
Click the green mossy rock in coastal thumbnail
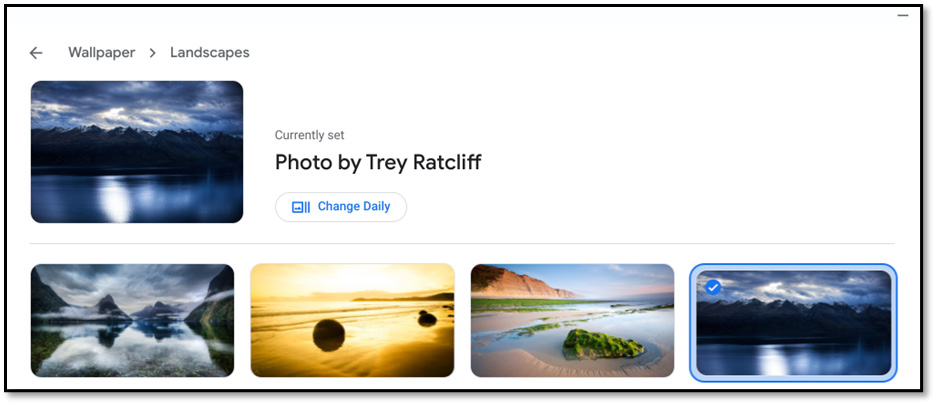[603, 344]
